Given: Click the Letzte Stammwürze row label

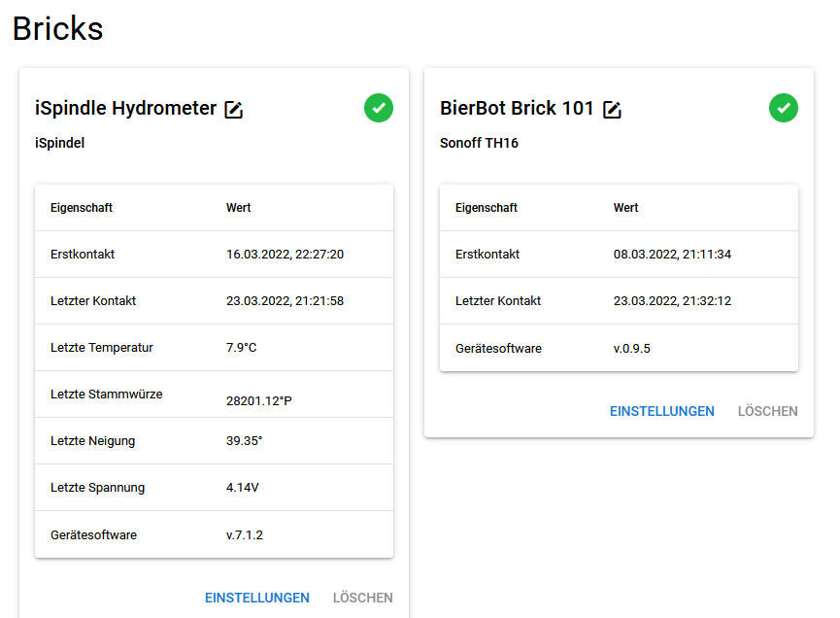Looking at the screenshot, I should pos(107,394).
